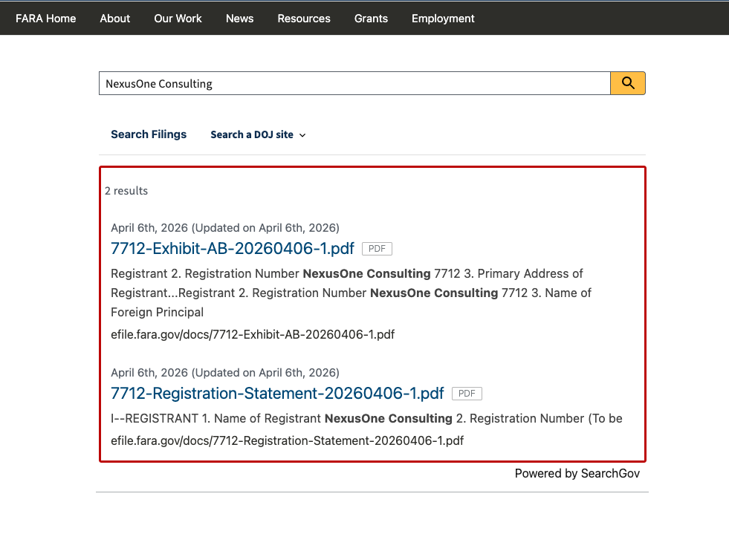Image resolution: width=729 pixels, height=560 pixels.
Task: Select News from the top navigation
Action: [239, 19]
